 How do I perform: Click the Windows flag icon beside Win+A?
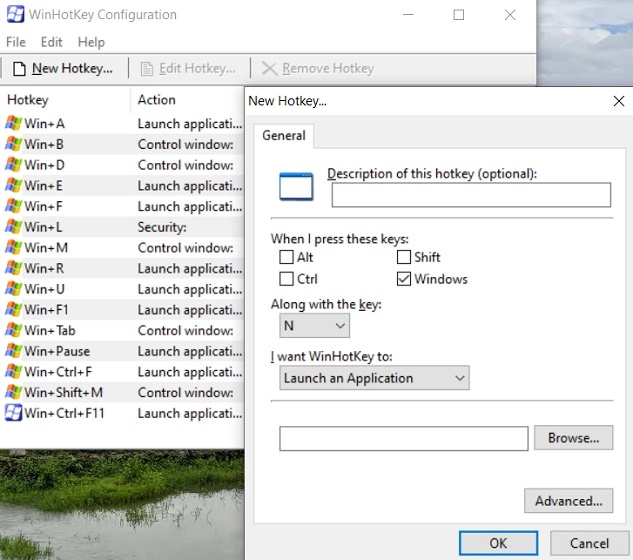coord(14,124)
